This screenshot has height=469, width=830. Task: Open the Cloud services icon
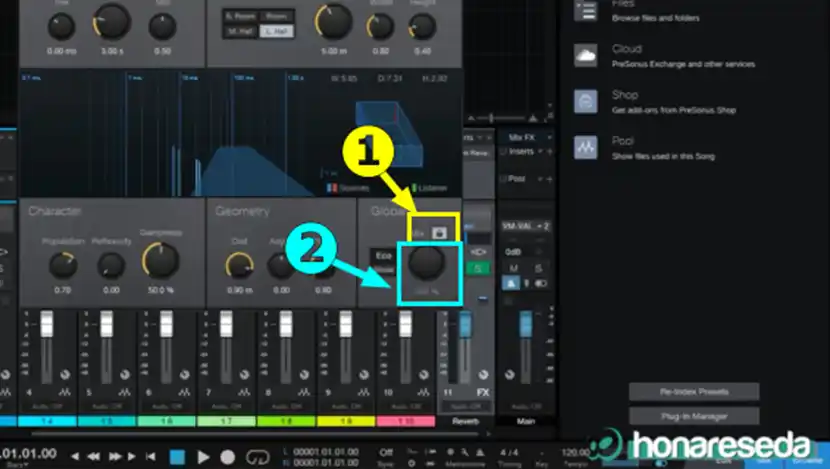tap(585, 55)
